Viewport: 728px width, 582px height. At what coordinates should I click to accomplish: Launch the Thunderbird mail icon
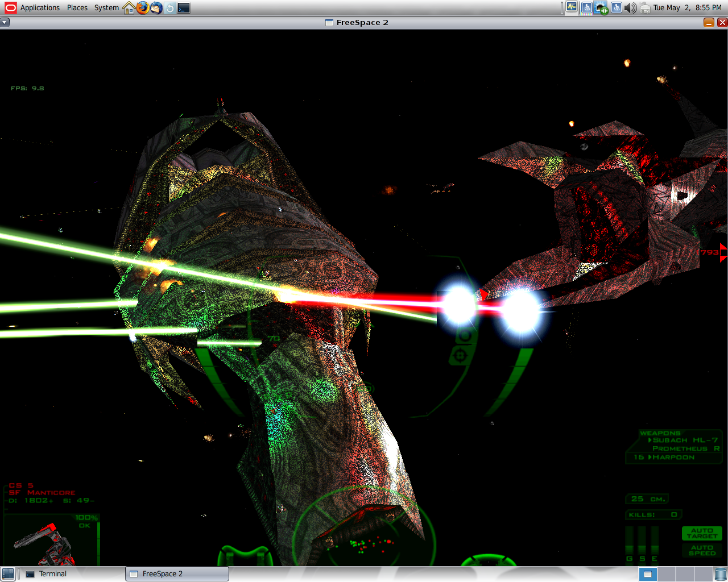156,7
